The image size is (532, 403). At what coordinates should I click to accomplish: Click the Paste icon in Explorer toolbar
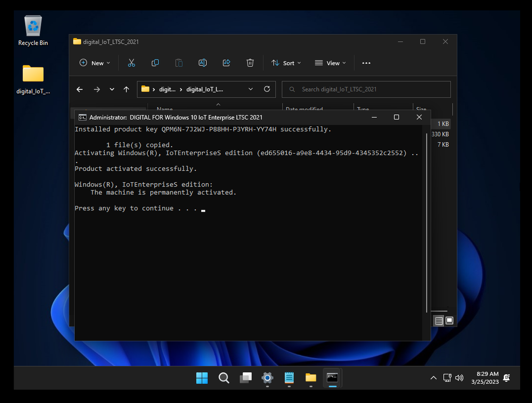point(179,63)
